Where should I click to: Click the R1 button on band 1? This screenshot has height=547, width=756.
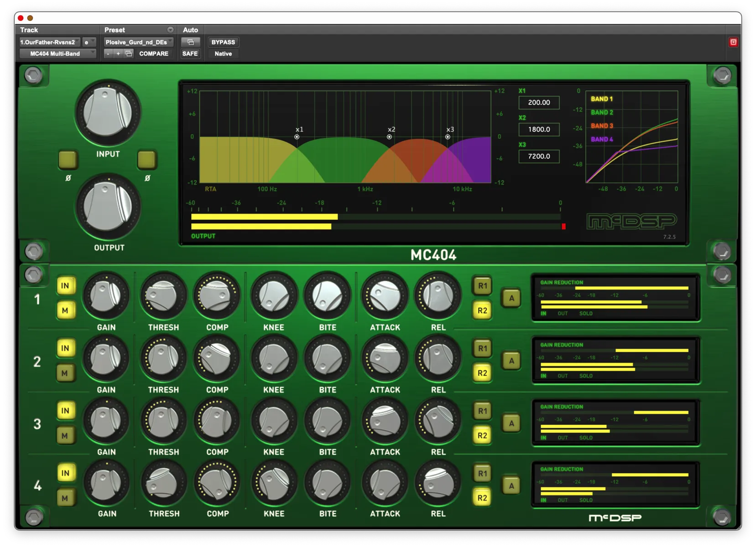(482, 286)
